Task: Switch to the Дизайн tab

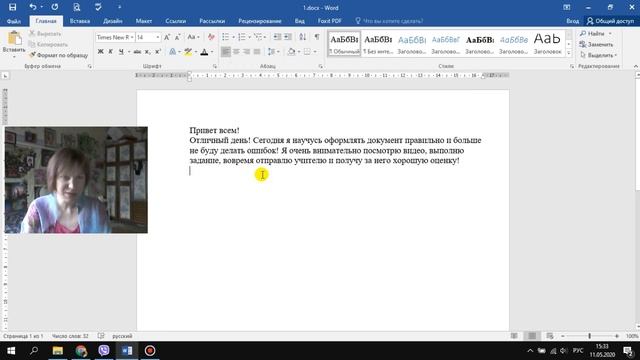Action: pyautogui.click(x=113, y=21)
